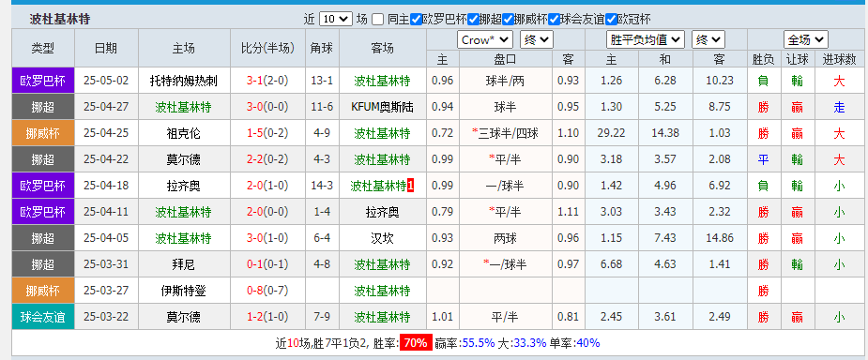Click the 10.23 away odds value
This screenshot has height=360, width=868.
coord(720,81)
